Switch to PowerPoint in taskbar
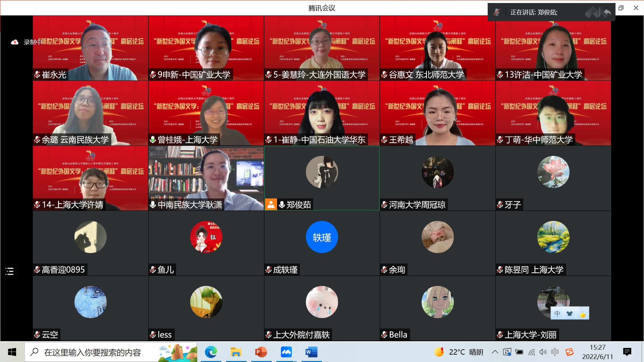Viewport: 644px width, 362px height. pos(261,352)
